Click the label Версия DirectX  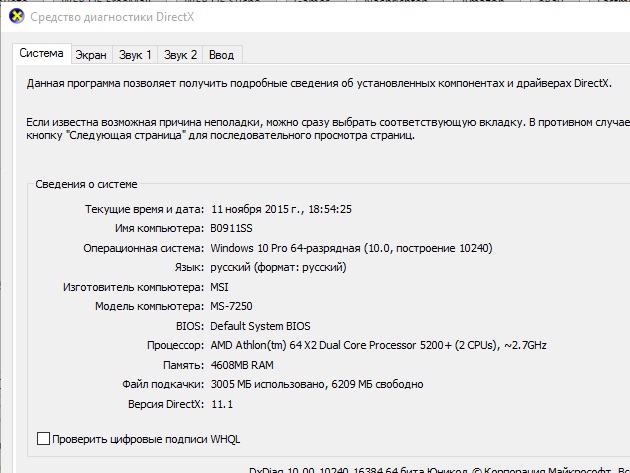point(166,404)
